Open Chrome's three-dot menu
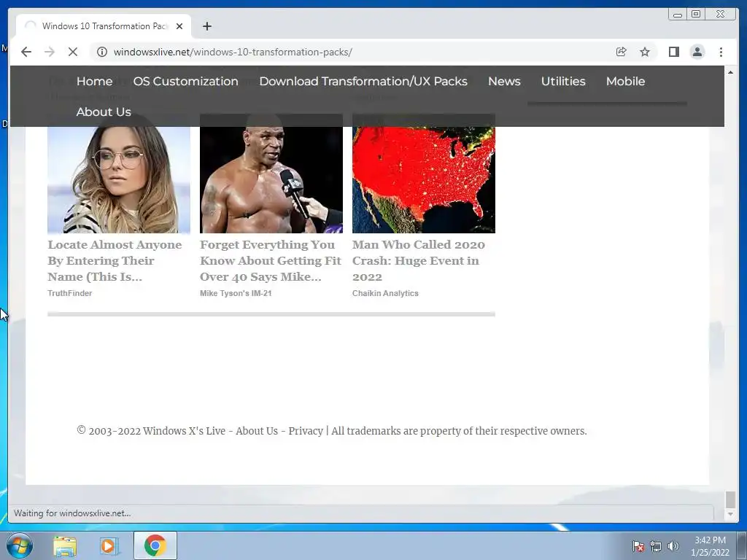 coord(721,52)
